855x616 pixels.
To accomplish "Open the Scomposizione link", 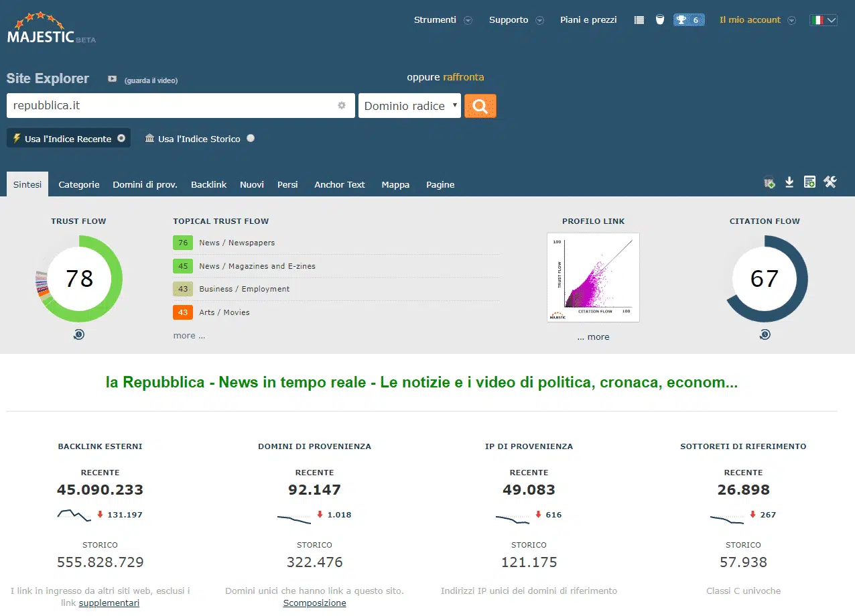I will click(x=314, y=603).
